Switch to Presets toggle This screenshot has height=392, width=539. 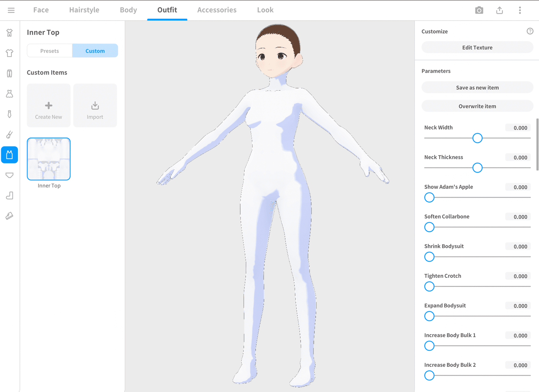point(50,51)
